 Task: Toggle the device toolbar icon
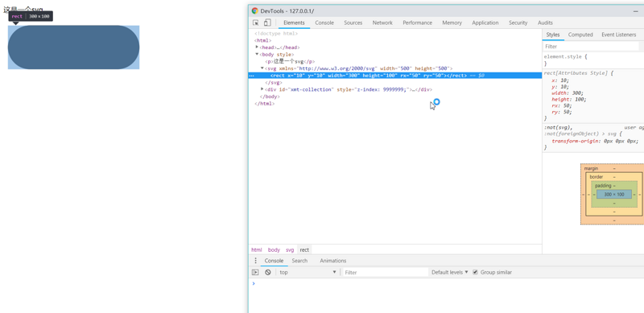point(267,23)
